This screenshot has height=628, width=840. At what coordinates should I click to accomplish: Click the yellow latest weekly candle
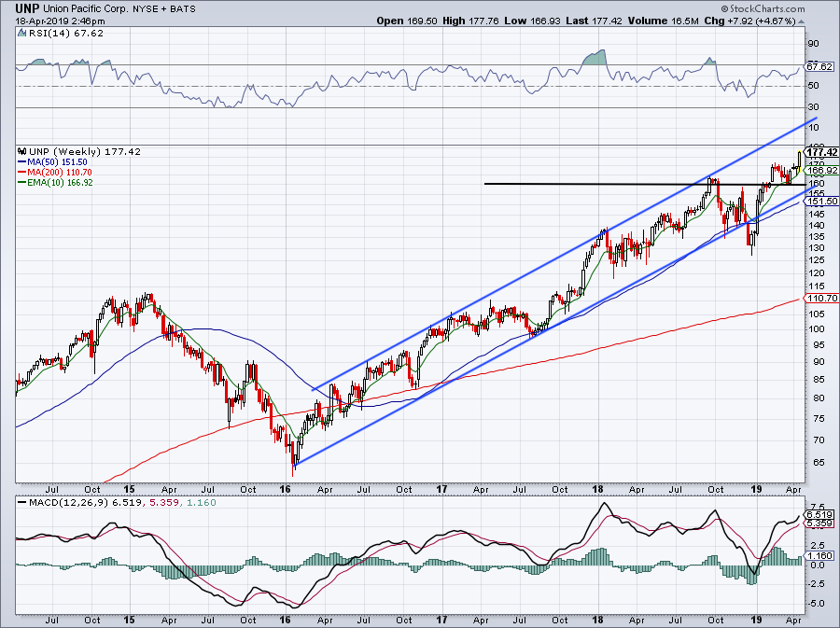point(799,160)
